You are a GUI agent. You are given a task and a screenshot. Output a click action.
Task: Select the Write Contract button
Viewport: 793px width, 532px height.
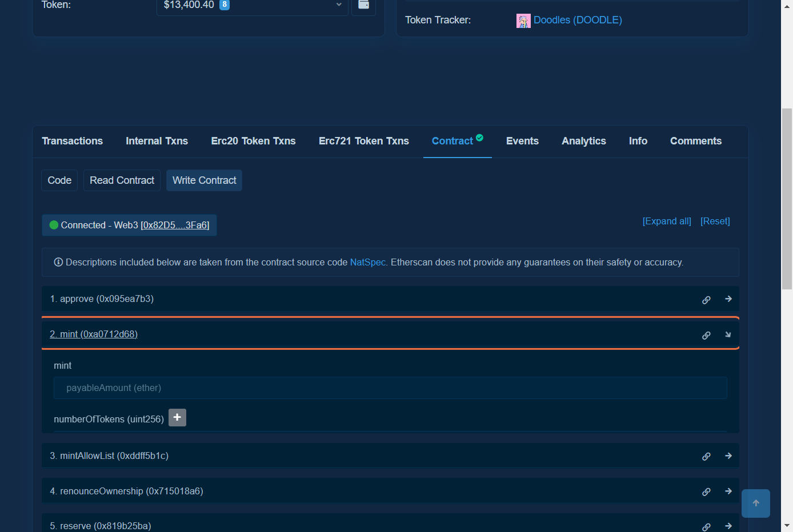pos(205,180)
